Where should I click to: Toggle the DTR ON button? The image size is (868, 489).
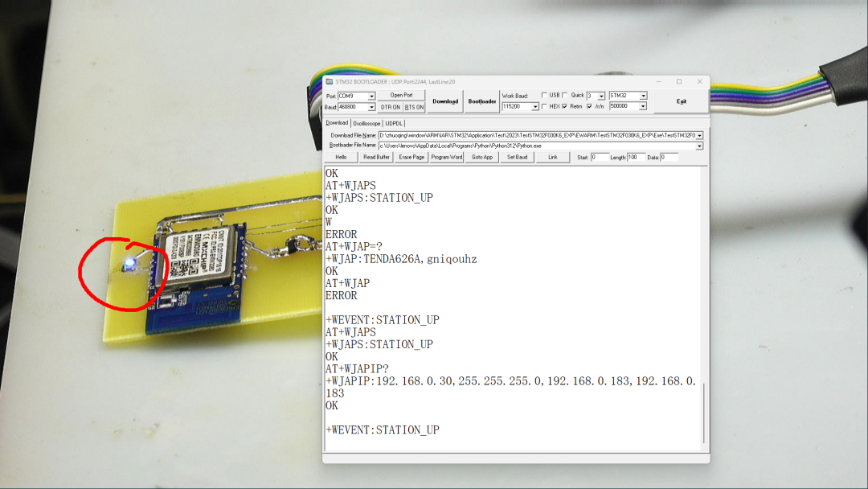click(x=390, y=107)
